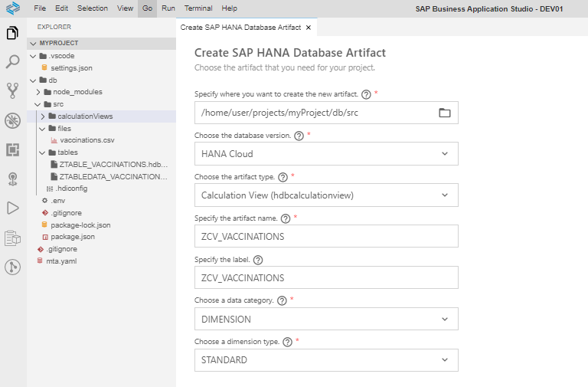
Task: Show help for artifact location field
Action: click(366, 94)
